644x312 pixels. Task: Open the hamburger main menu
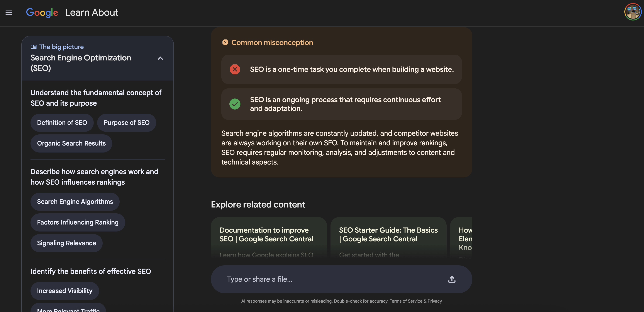(x=9, y=12)
